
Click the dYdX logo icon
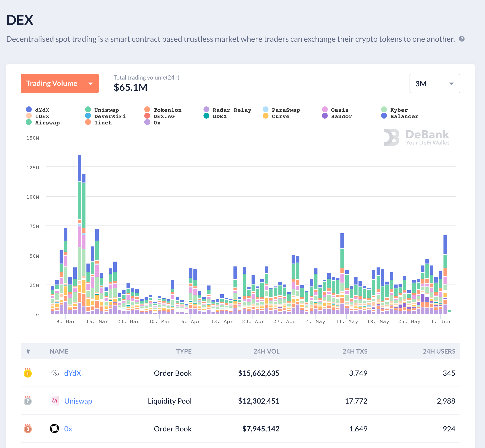[x=54, y=373]
